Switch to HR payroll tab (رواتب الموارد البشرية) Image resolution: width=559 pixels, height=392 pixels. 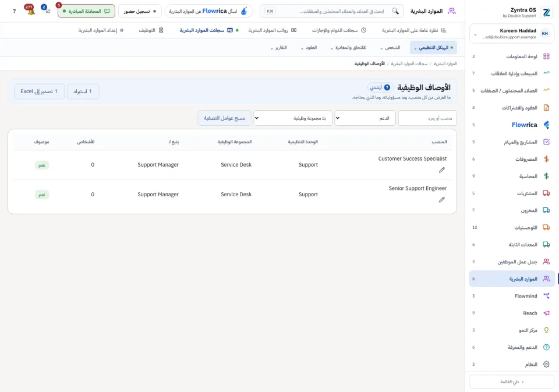pyautogui.click(x=273, y=30)
